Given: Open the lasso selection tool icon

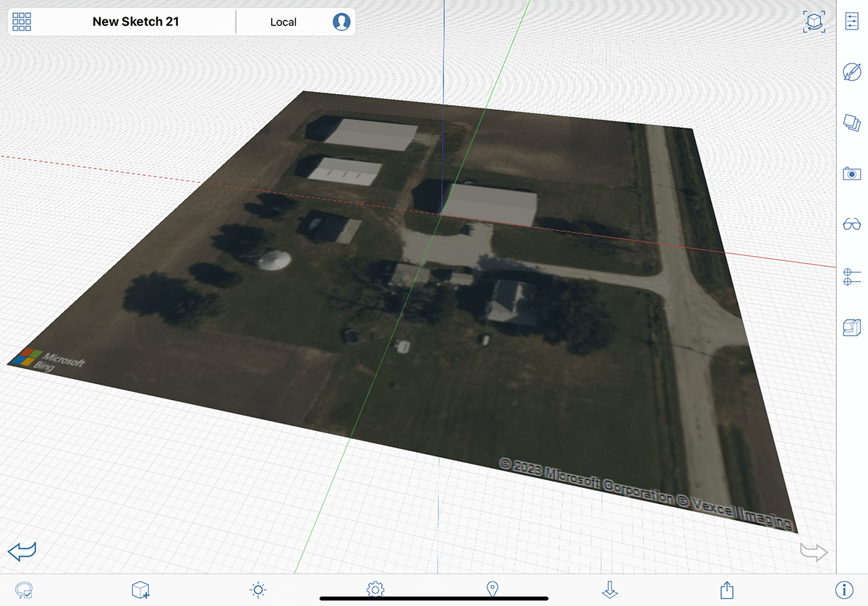Looking at the screenshot, I should [x=24, y=590].
